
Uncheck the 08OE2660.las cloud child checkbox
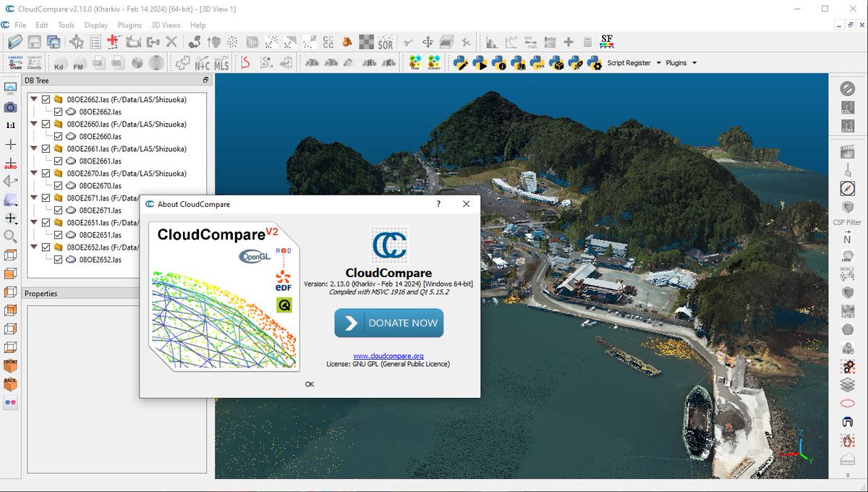[59, 136]
